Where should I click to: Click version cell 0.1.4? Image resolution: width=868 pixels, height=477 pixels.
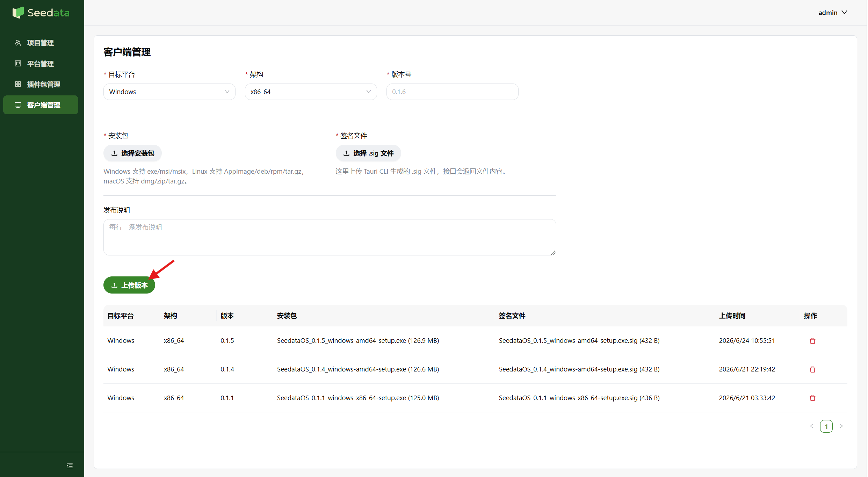(227, 369)
